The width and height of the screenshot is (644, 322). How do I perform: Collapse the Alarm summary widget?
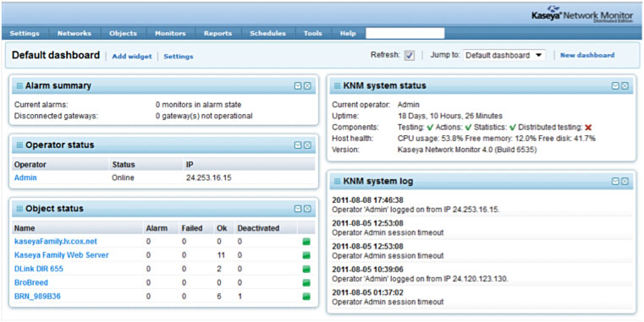[298, 85]
